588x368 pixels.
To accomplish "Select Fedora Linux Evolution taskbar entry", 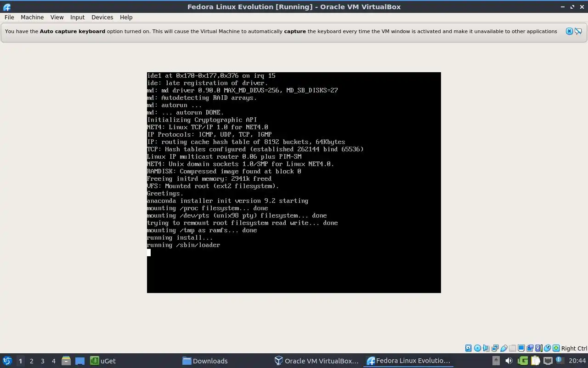I will pyautogui.click(x=409, y=361).
